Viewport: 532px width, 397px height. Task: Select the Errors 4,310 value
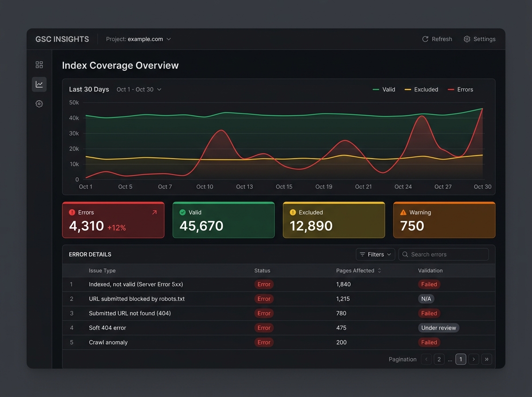click(86, 226)
